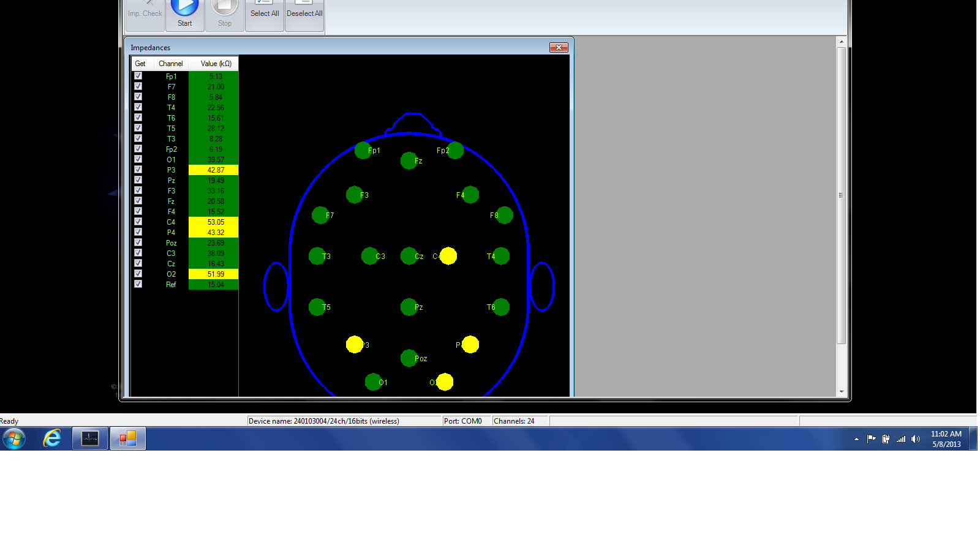Click the taskbar clock showing 11:02 AM
The height and width of the screenshot is (551, 980).
pos(946,439)
